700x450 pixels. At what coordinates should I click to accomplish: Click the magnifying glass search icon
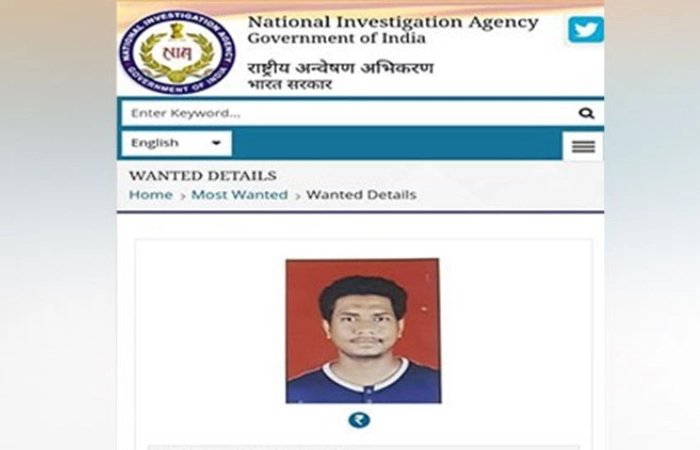[586, 113]
